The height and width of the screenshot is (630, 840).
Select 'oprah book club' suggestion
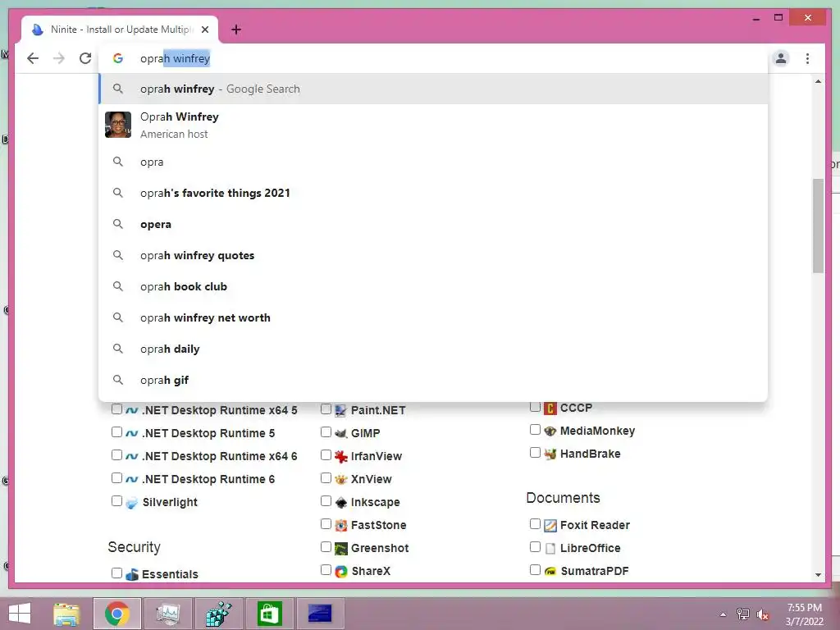click(x=433, y=286)
